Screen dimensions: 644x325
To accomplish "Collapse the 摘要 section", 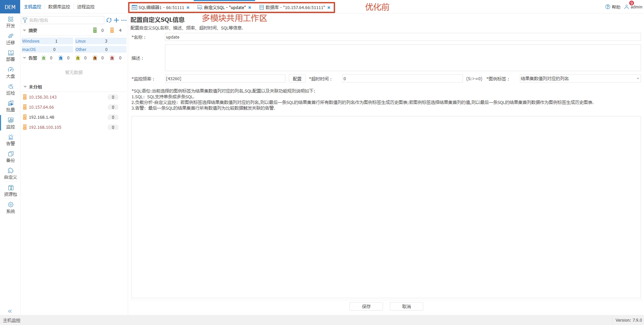I will pos(24,31).
